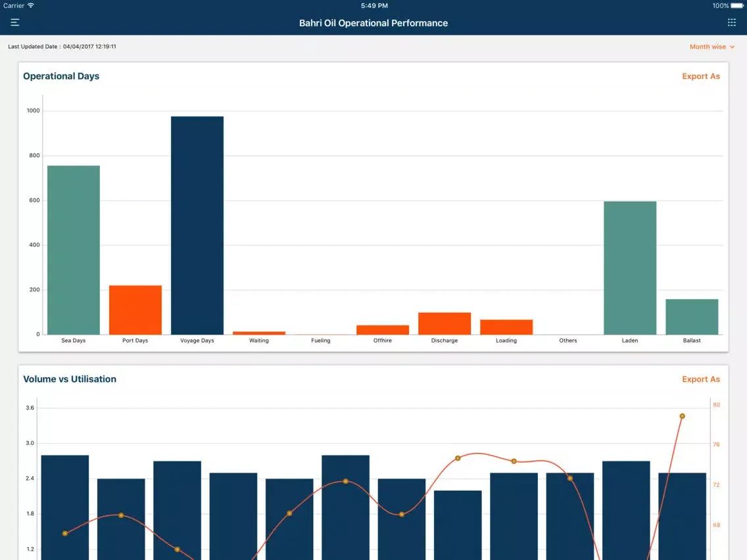Select the Port Days bar
The height and width of the screenshot is (560, 747).
click(x=135, y=310)
